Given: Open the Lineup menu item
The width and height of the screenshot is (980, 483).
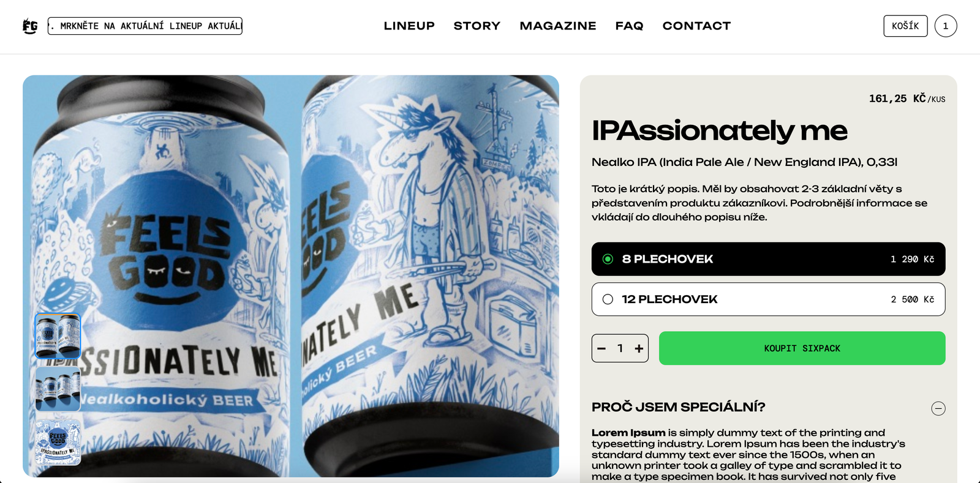Looking at the screenshot, I should pos(409,26).
